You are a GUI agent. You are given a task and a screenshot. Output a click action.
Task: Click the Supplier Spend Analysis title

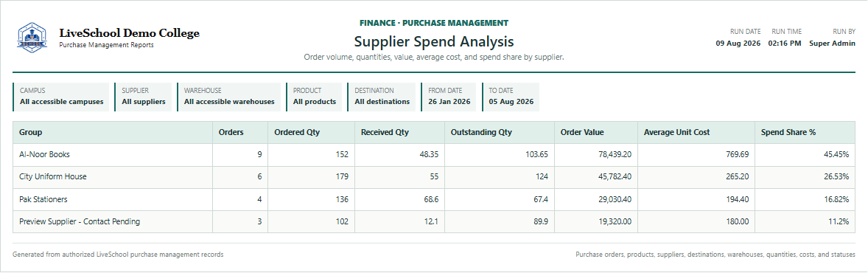(x=433, y=41)
